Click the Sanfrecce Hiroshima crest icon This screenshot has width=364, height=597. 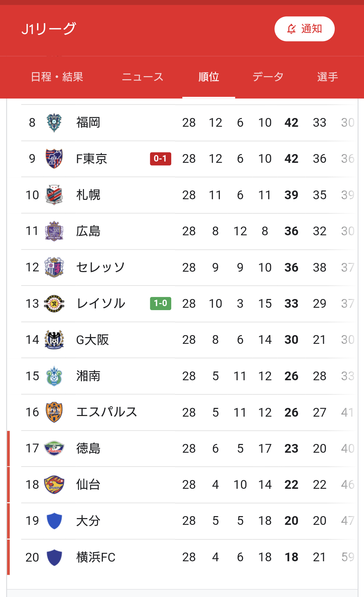(54, 231)
